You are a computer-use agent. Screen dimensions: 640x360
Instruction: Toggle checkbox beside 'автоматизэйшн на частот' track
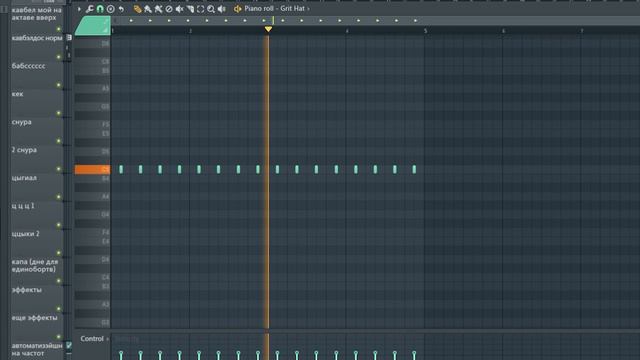tap(69, 345)
